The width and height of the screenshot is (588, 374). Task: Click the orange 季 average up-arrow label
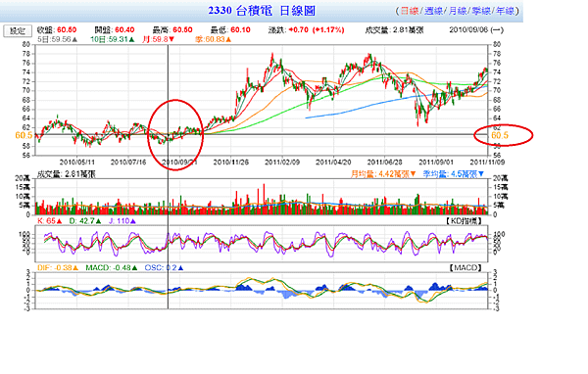pyautogui.click(x=214, y=39)
